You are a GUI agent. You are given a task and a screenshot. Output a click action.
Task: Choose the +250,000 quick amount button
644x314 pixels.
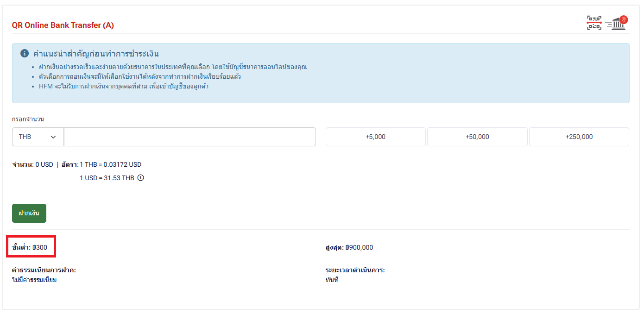[x=579, y=137]
